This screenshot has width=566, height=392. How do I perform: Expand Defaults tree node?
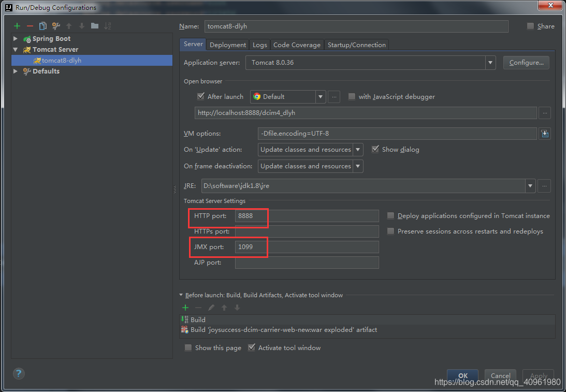point(15,71)
